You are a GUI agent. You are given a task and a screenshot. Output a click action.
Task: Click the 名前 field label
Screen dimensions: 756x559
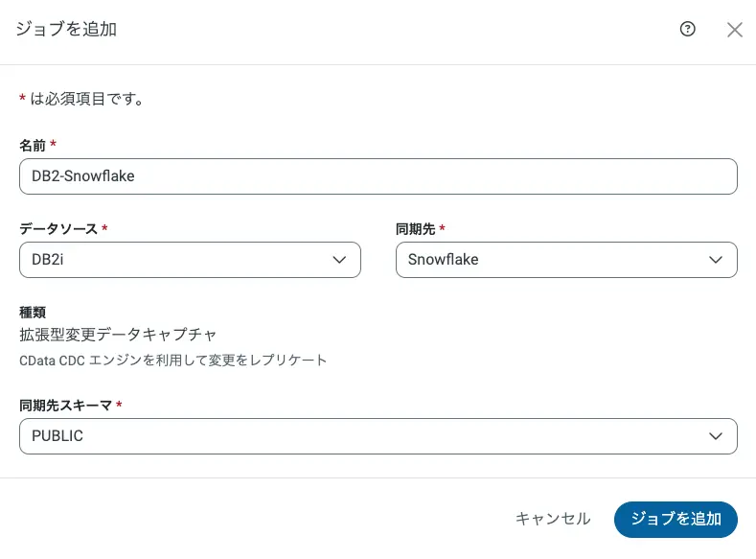click(33, 145)
